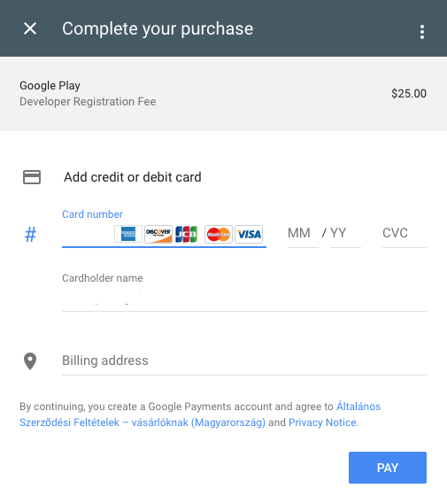Focus the CVC security code field
The image size is (447, 504).
(x=405, y=233)
